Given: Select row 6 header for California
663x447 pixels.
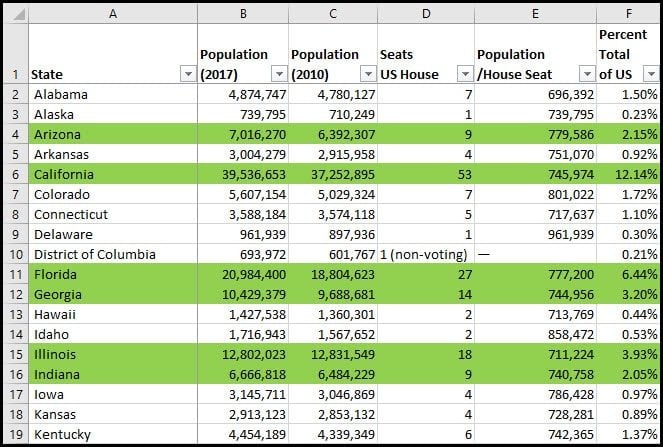Looking at the screenshot, I should coord(16,174).
